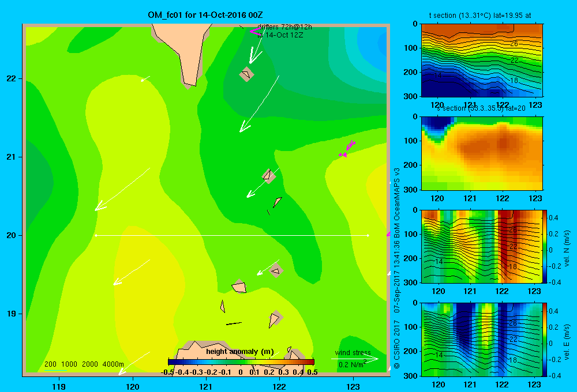
Task: Click the dark blue low-salinity patch in the salinity section
Action: pyautogui.click(x=438, y=123)
